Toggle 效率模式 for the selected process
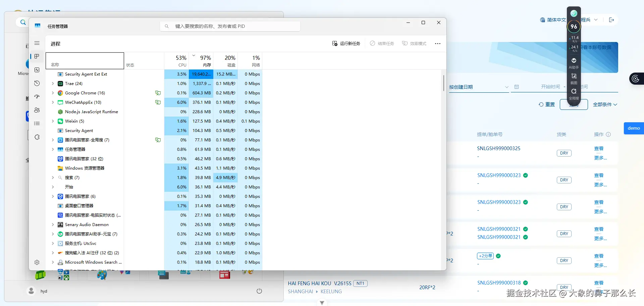The width and height of the screenshot is (644, 306). [414, 43]
